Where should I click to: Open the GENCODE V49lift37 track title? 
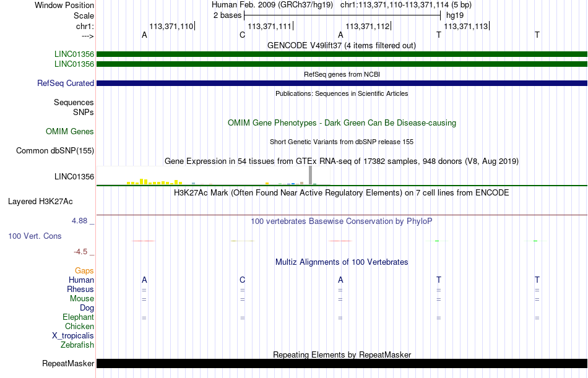[x=341, y=45]
